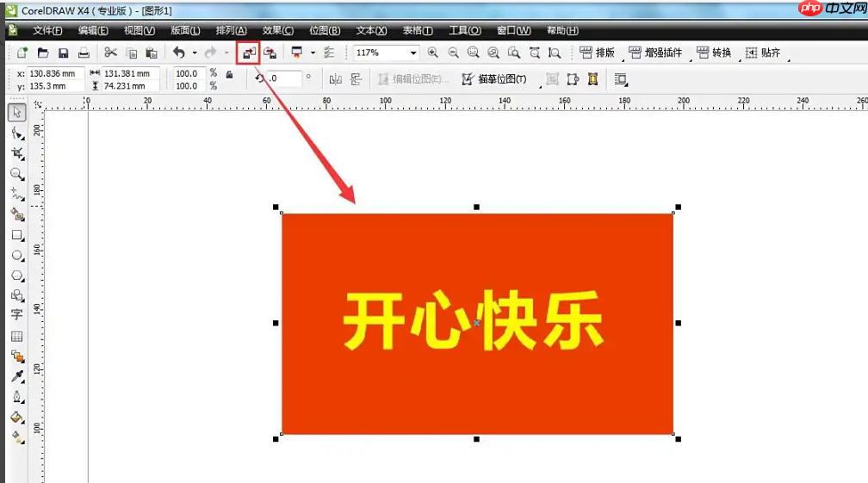Click the Zoom Out magnifier

(x=453, y=53)
